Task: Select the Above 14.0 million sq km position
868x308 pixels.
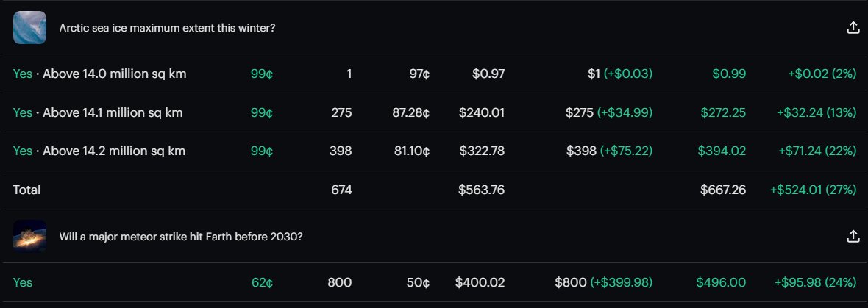Action: click(x=434, y=74)
